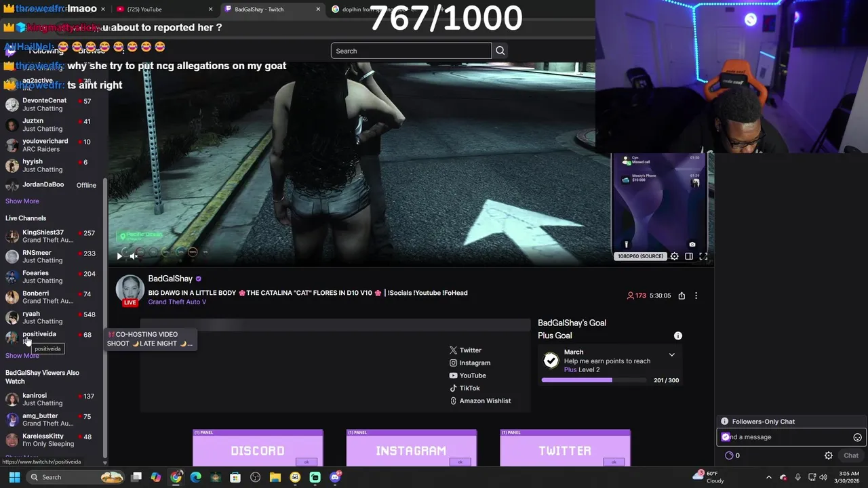Screen dimensions: 868x488
Task: Open the Amazon Wishlist link
Action: click(x=480, y=401)
